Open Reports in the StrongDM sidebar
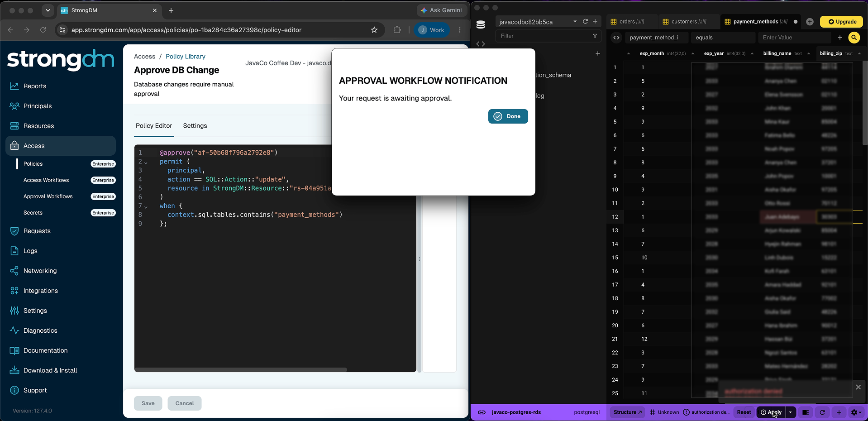Screen dimensions: 868x421 tap(35, 86)
